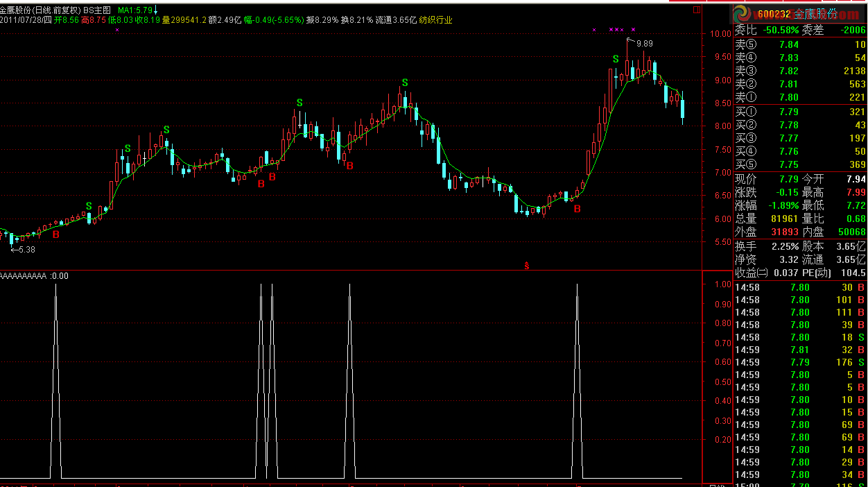Select the 卖① ask row at 7.80
This screenshot has width=868, height=487.
pos(801,98)
